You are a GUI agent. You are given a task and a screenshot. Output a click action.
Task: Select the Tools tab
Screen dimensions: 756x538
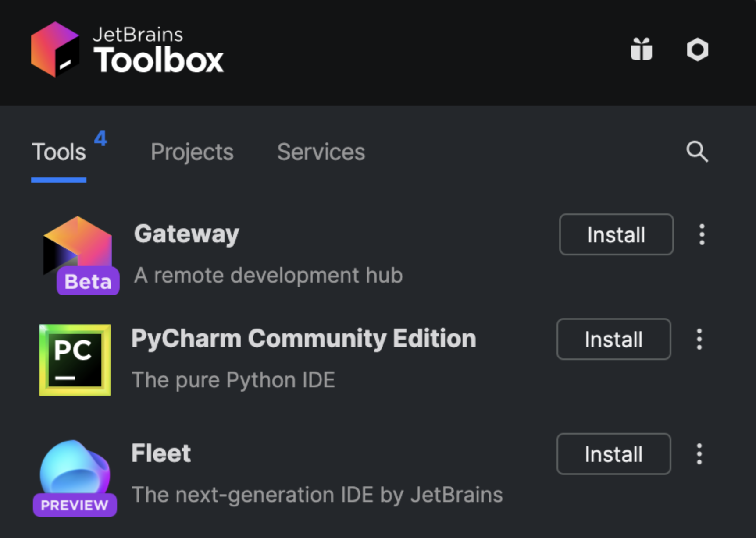(x=58, y=152)
